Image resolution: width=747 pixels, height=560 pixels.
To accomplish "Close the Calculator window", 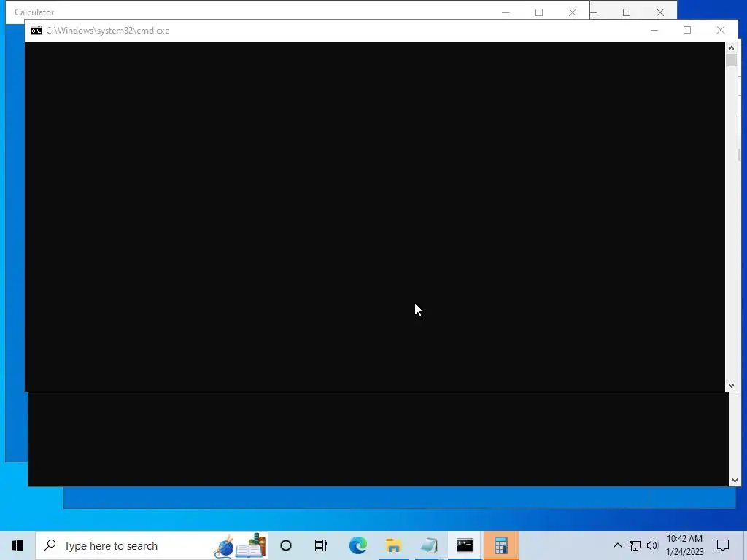I will tap(572, 12).
